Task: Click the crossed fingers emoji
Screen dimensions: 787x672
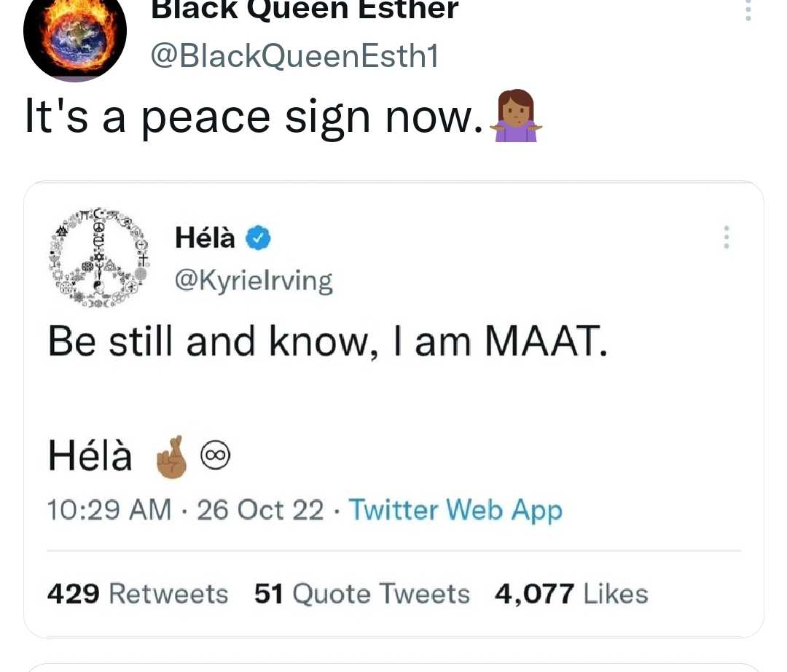Action: click(172, 457)
